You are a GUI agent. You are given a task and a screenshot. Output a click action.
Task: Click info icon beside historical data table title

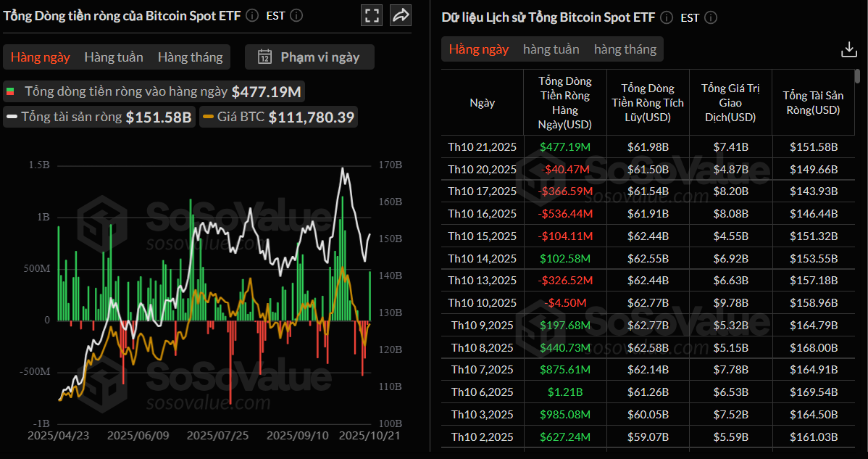pyautogui.click(x=667, y=17)
